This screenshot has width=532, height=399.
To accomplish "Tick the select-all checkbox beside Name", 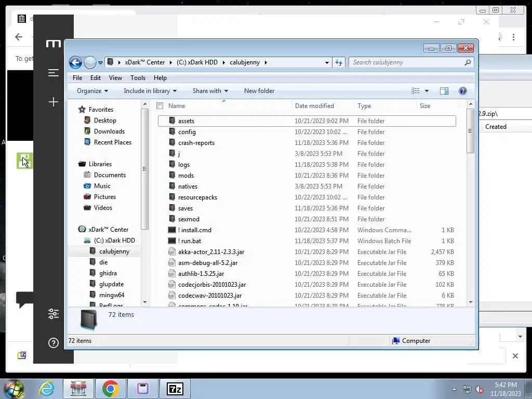I will tap(160, 106).
